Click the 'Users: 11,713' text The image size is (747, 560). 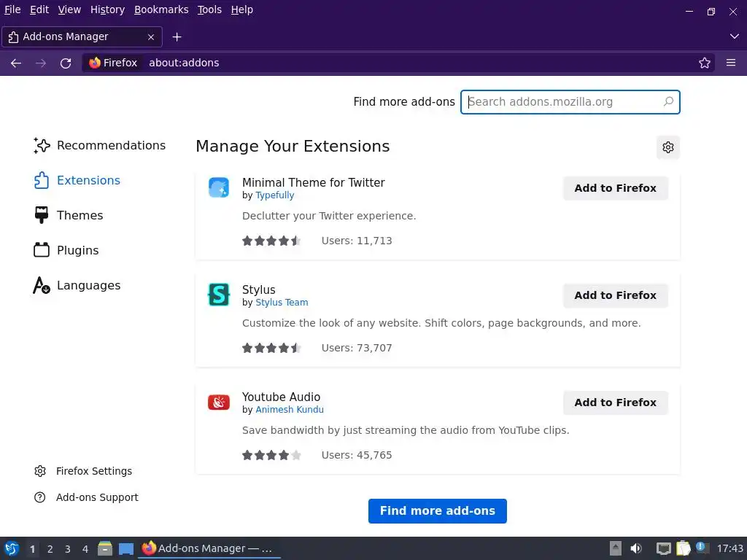point(357,241)
